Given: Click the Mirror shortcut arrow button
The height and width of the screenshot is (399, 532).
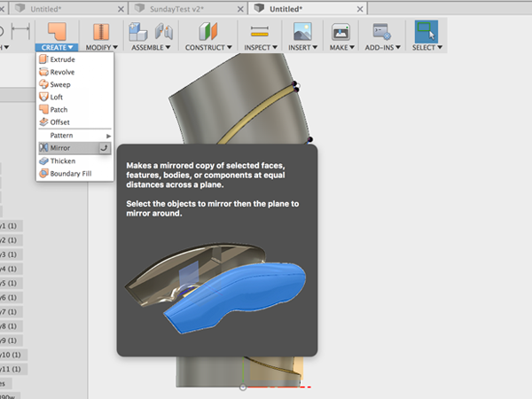Looking at the screenshot, I should pos(105,148).
